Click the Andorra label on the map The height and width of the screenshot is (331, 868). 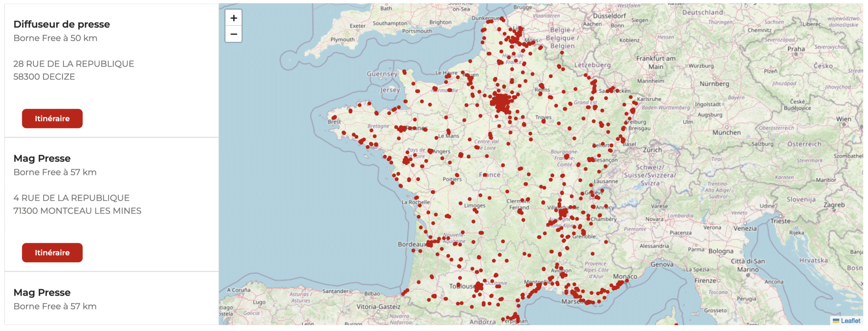click(483, 322)
